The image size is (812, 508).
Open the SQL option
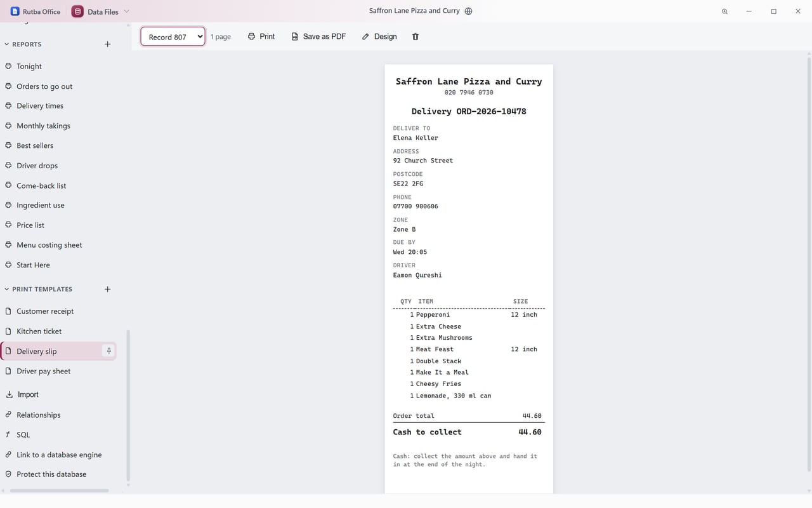tap(58, 434)
